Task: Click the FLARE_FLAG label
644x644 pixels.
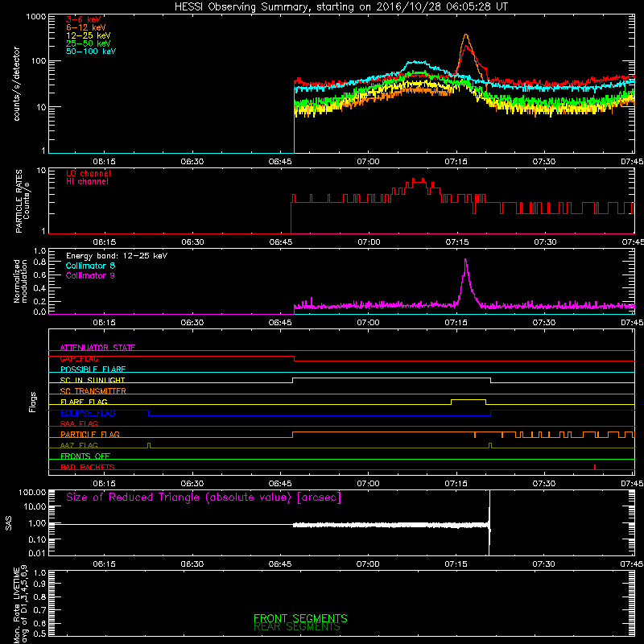Action: [x=84, y=402]
